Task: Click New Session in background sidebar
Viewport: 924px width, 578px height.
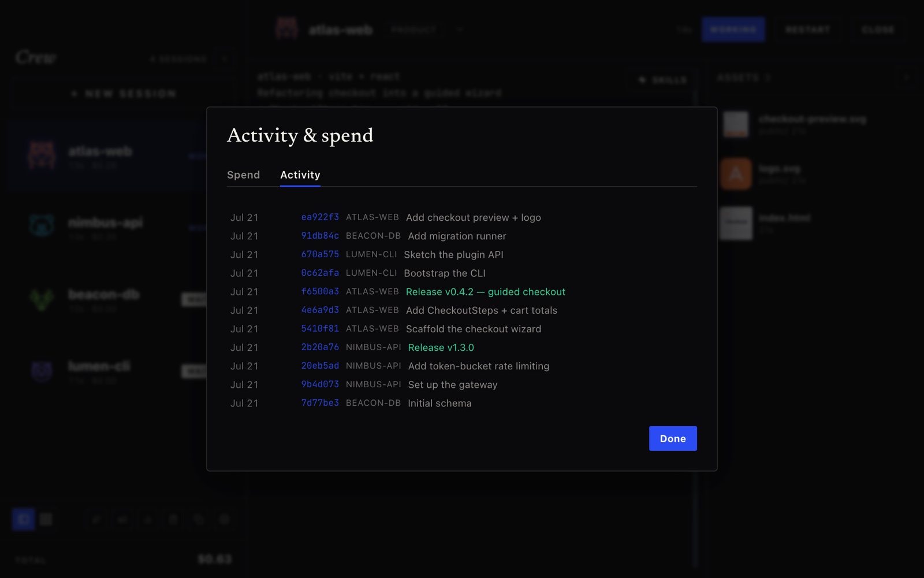Action: [123, 94]
